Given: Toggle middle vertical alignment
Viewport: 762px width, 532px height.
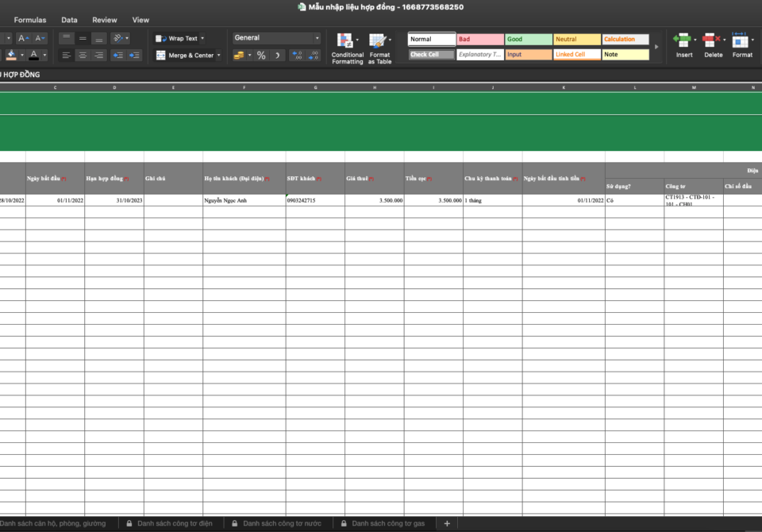Looking at the screenshot, I should coord(83,38).
